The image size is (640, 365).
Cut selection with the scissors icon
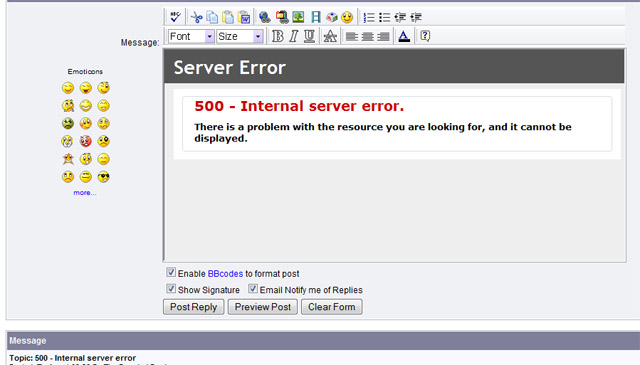pos(196,17)
